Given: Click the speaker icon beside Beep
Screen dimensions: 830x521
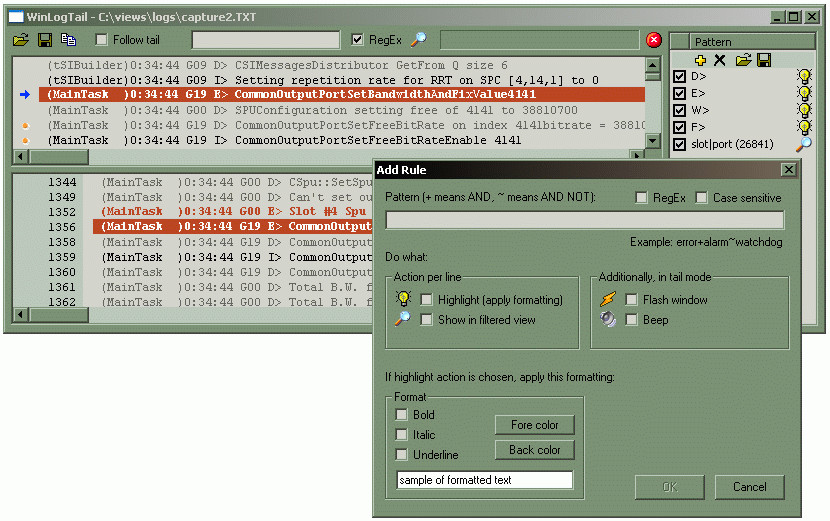Looking at the screenshot, I should 608,319.
